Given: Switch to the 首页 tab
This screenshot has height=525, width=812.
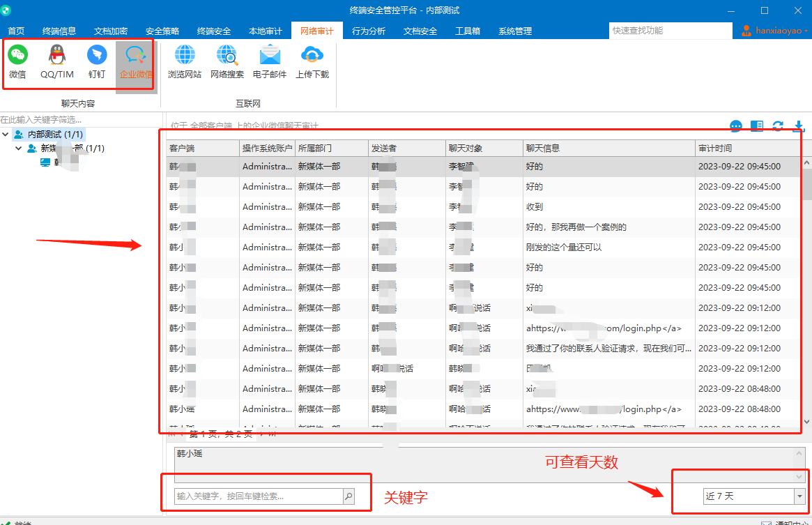Looking at the screenshot, I should 16,31.
